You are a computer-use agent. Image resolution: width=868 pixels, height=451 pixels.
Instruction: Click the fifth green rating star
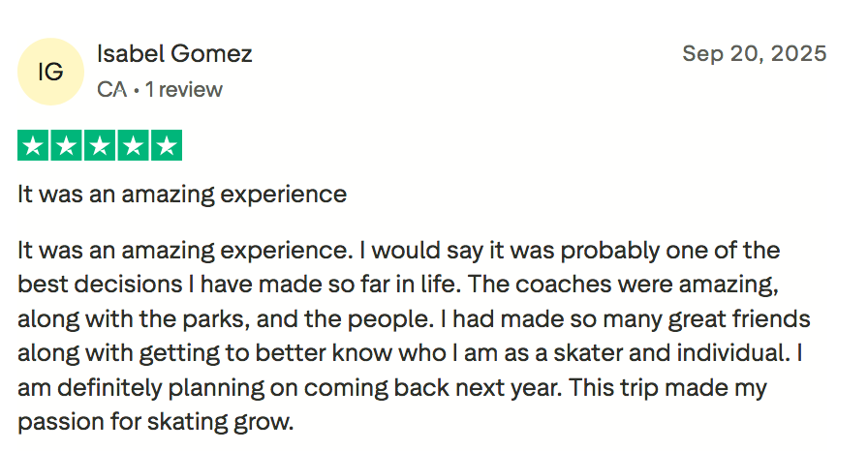click(166, 147)
